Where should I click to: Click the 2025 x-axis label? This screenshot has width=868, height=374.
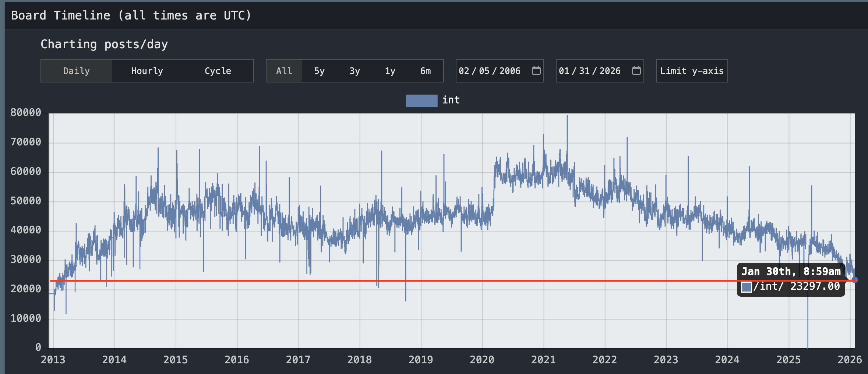pyautogui.click(x=788, y=360)
